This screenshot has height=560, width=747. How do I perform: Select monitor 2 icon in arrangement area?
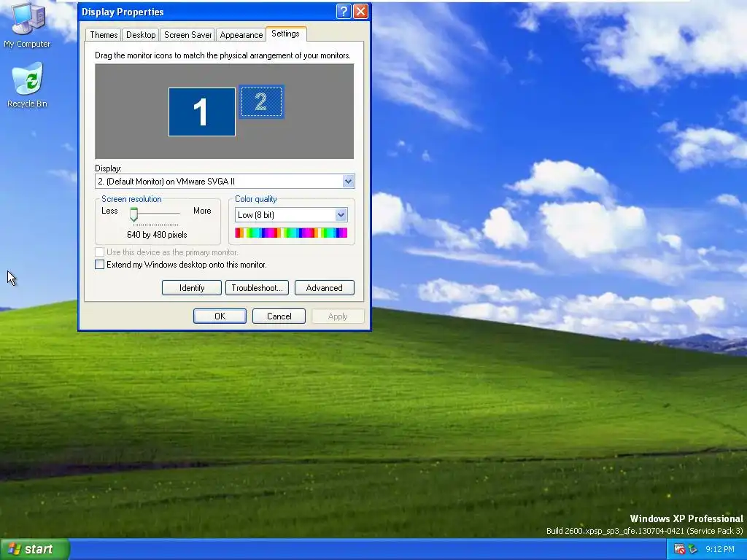(x=261, y=101)
